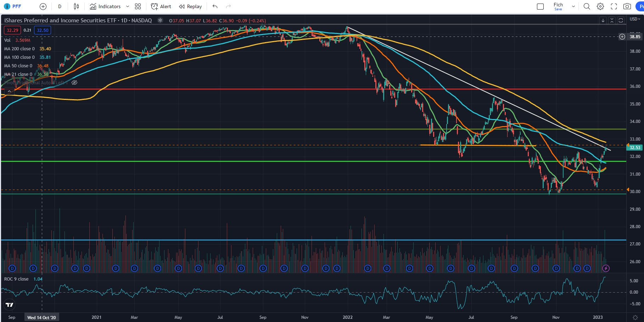Open indicator templates grid icon

tap(138, 6)
